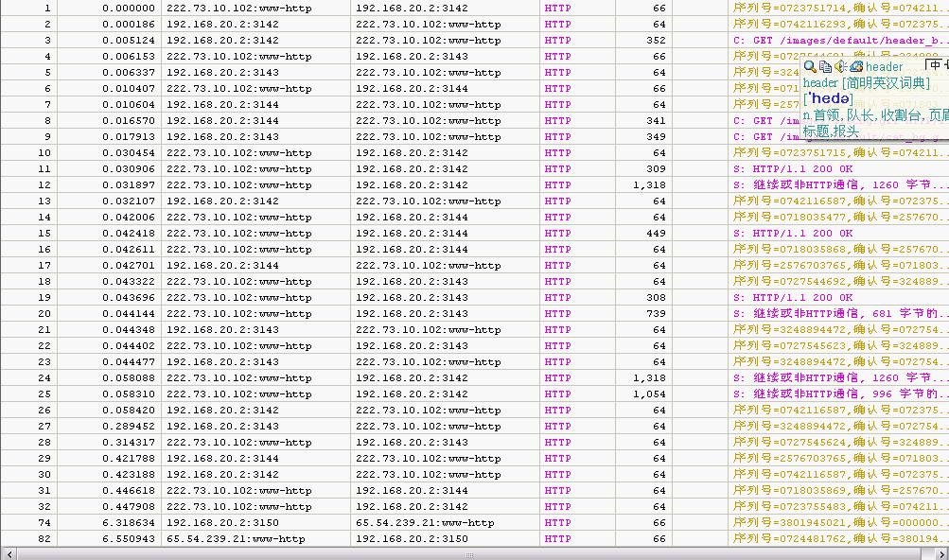Click the size cell showing 308
Screen dimensions: 949x560
(x=643, y=297)
